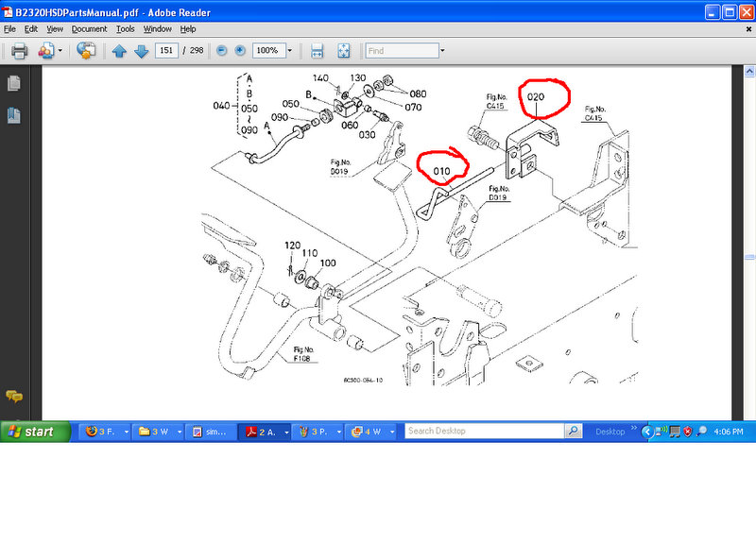Image resolution: width=756 pixels, height=543 pixels.
Task: Click the Search Desktop magnifier button
Action: pyautogui.click(x=574, y=431)
